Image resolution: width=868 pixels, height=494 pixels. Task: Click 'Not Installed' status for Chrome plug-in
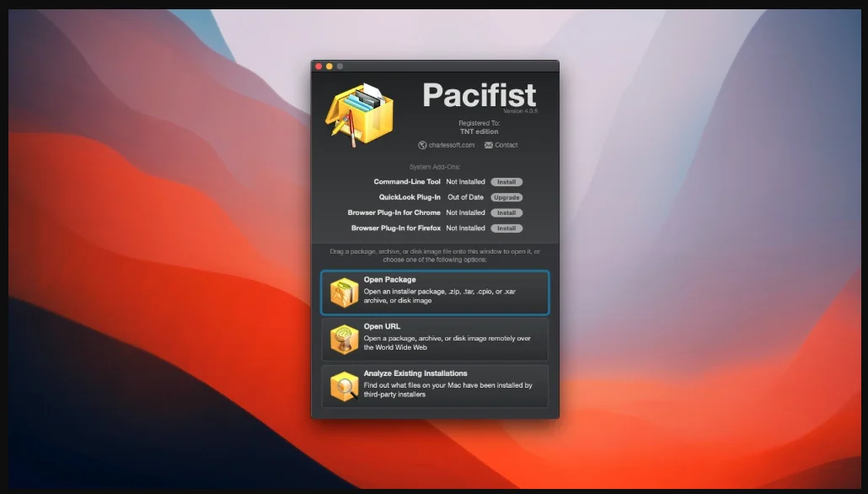(x=465, y=212)
